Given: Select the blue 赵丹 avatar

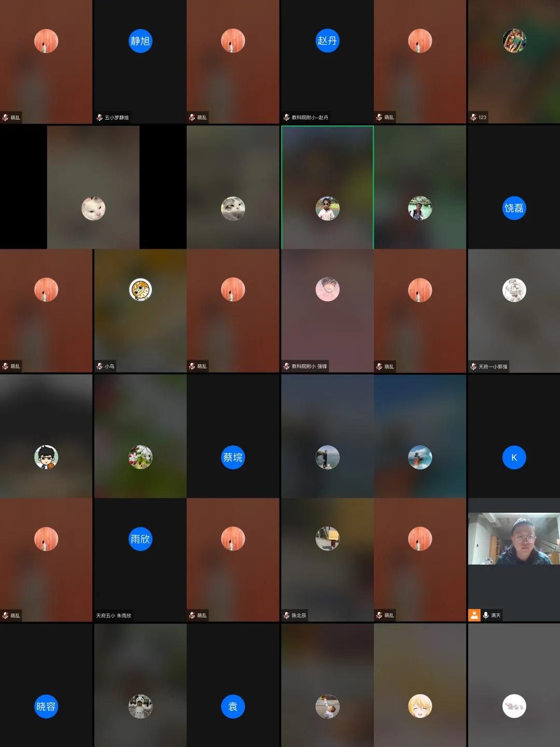Looking at the screenshot, I should 327,40.
